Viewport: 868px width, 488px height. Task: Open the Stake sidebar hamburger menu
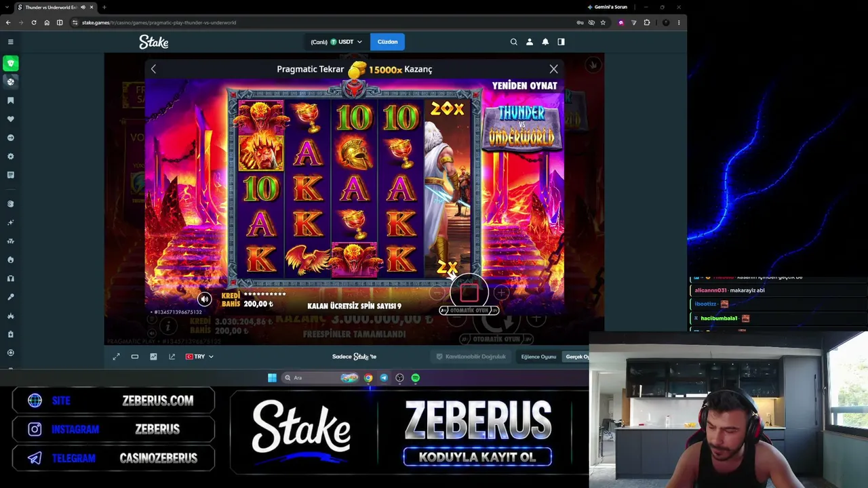(x=10, y=42)
